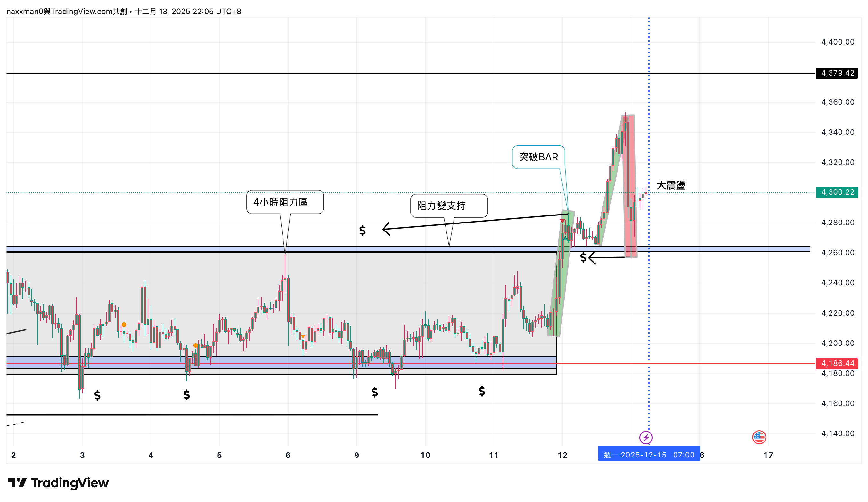Click the 4,260.00 price scale value
The width and height of the screenshot is (868, 502).
point(838,253)
